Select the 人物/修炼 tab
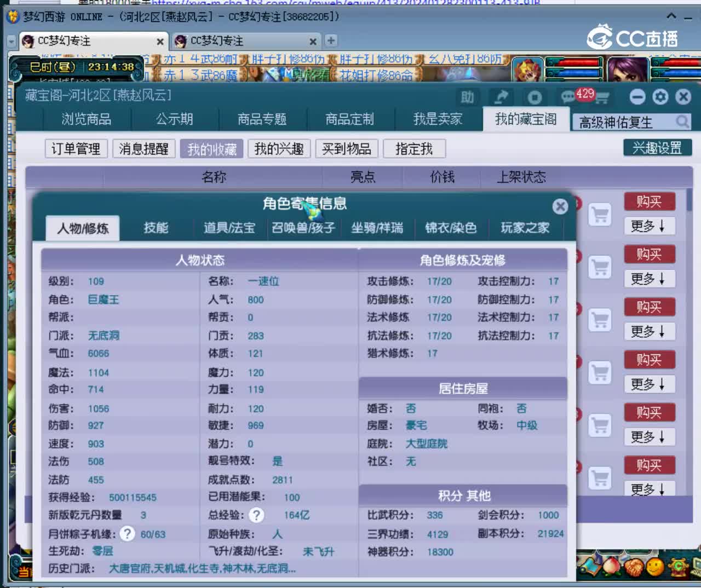This screenshot has height=588, width=701. coord(83,228)
